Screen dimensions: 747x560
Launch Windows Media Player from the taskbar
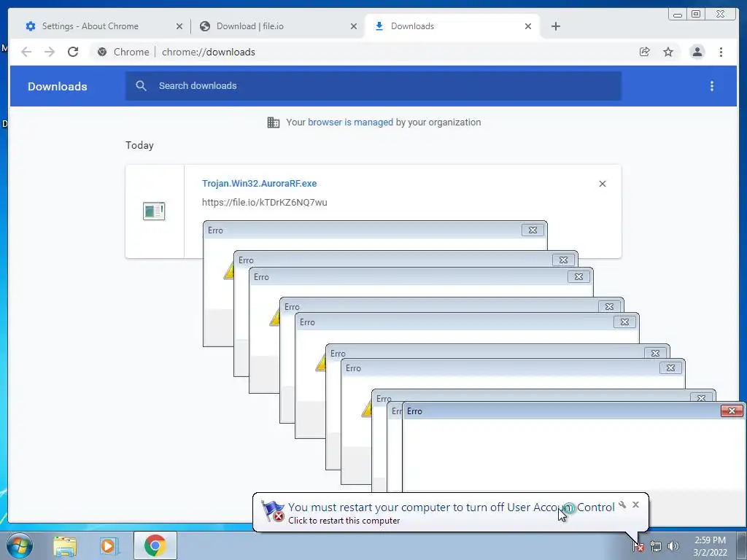pos(108,546)
